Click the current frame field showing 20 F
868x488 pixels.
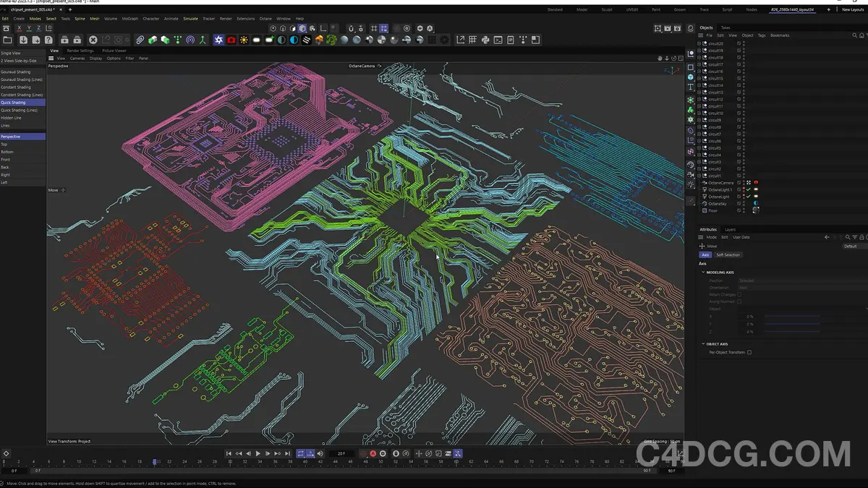point(341,453)
